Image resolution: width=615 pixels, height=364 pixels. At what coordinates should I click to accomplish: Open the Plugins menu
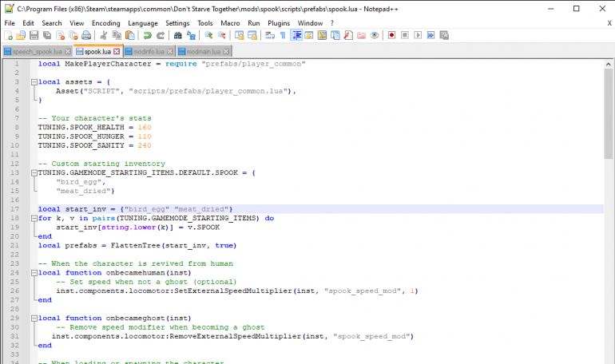point(279,23)
